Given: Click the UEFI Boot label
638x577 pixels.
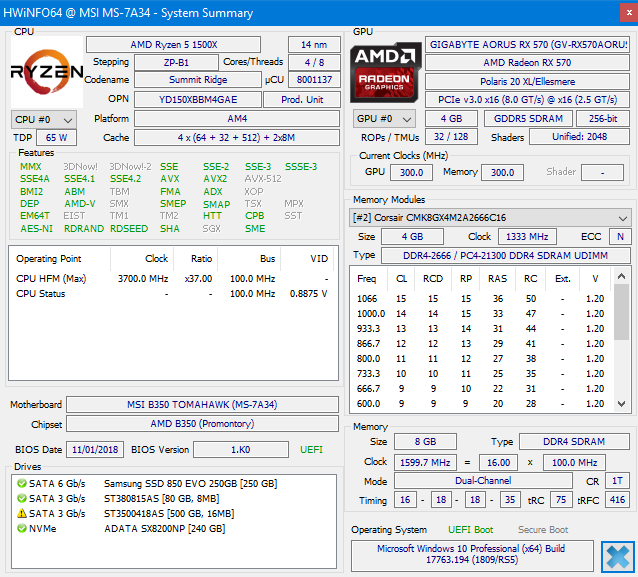Looking at the screenshot, I should pyautogui.click(x=470, y=530).
